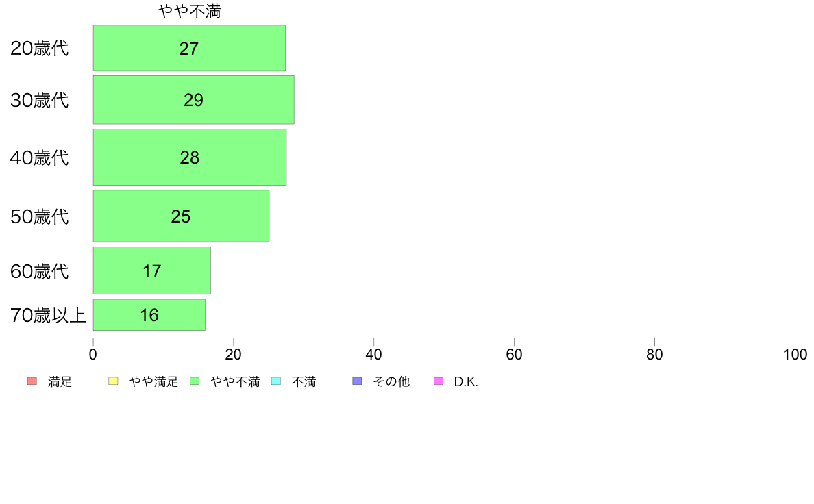The width and height of the screenshot is (814, 504).
Task: Select the 30歳代 bar showing 29
Action: click(194, 100)
